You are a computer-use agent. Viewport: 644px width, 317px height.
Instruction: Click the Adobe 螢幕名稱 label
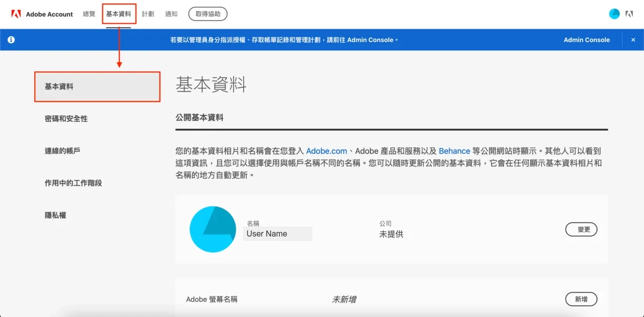[212, 299]
